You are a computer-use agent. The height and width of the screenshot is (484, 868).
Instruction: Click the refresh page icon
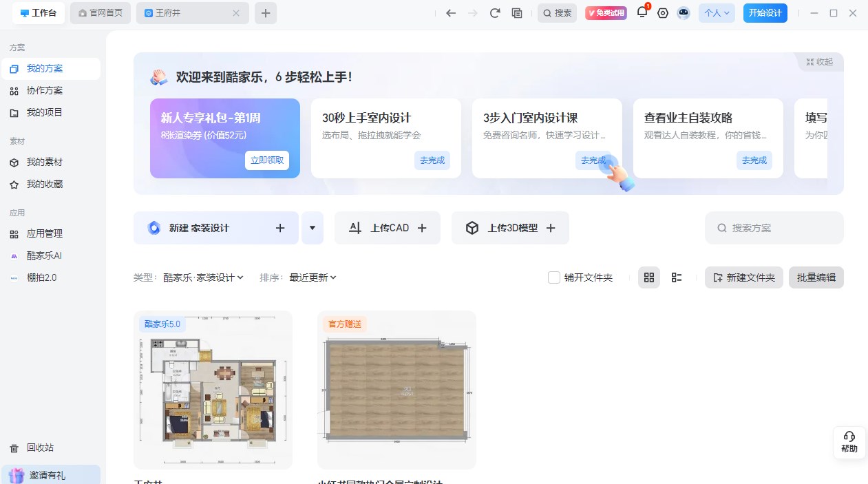(x=495, y=13)
